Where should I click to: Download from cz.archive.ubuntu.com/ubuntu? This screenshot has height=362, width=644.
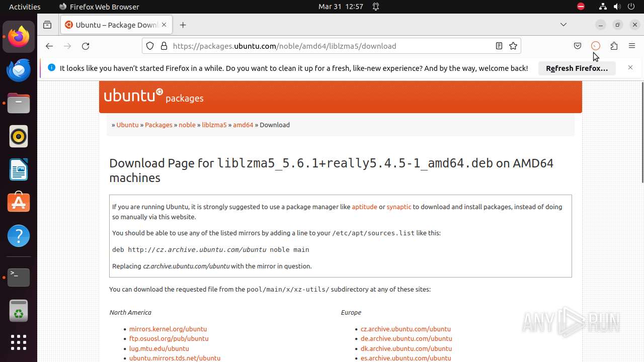406,329
